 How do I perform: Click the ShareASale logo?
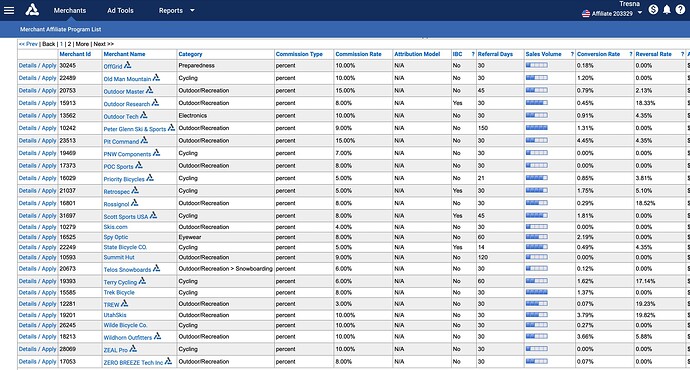pos(32,10)
